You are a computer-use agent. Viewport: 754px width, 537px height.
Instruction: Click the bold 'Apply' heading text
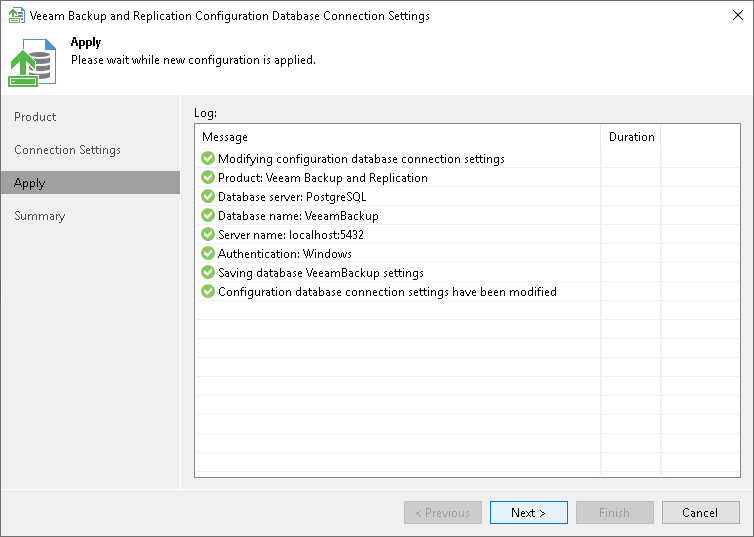(x=86, y=42)
